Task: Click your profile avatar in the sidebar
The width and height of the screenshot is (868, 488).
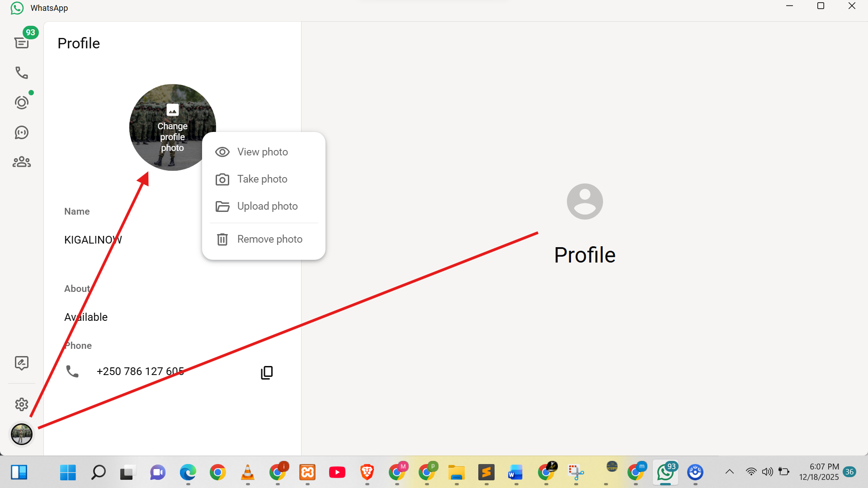Action: click(x=21, y=434)
